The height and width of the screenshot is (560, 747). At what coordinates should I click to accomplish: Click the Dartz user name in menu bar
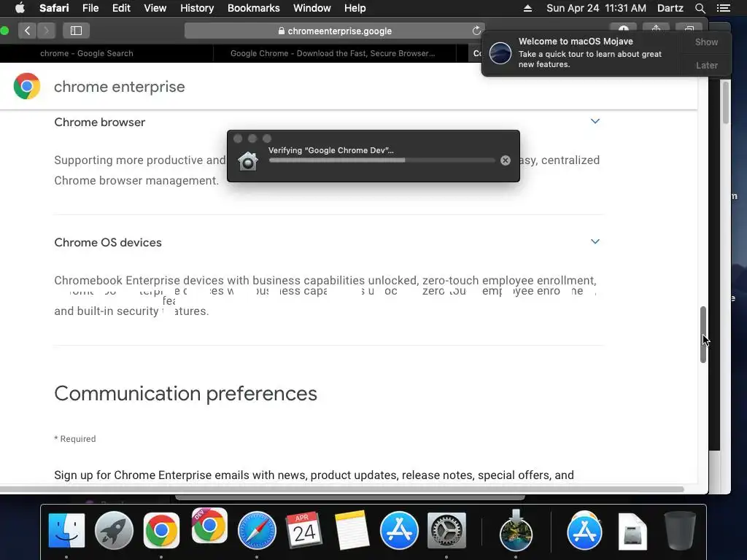670,8
